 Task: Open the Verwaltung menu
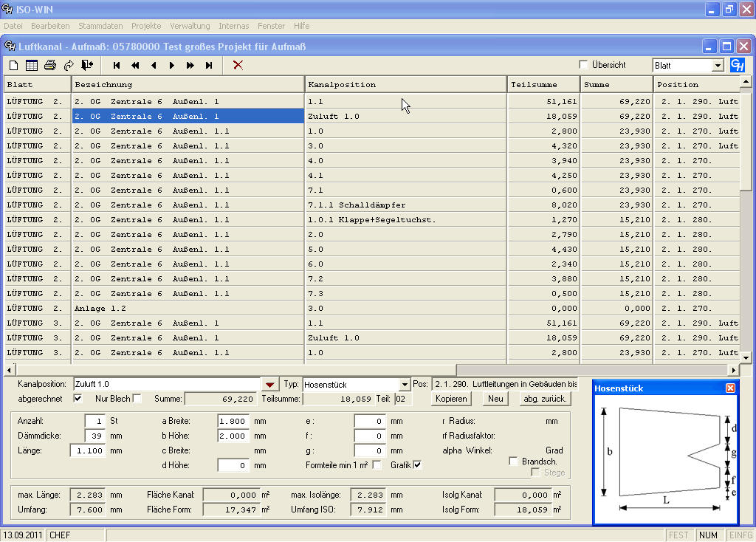pyautogui.click(x=190, y=25)
